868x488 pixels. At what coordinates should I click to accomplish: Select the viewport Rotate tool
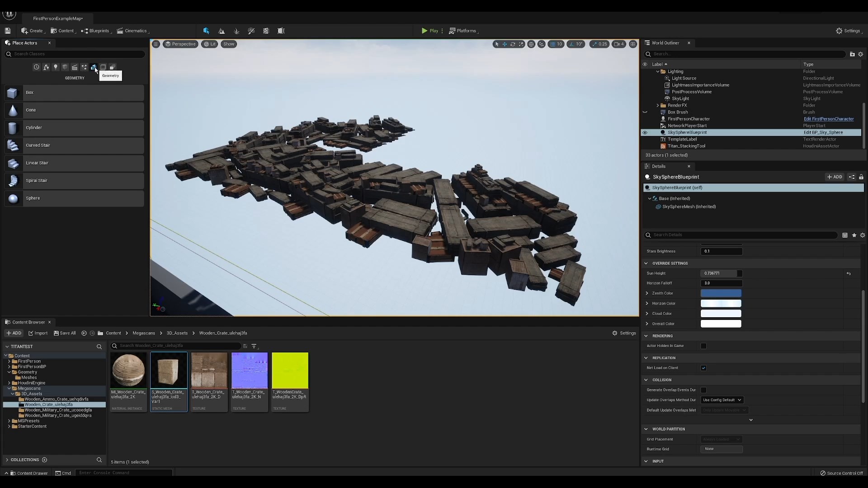click(513, 44)
